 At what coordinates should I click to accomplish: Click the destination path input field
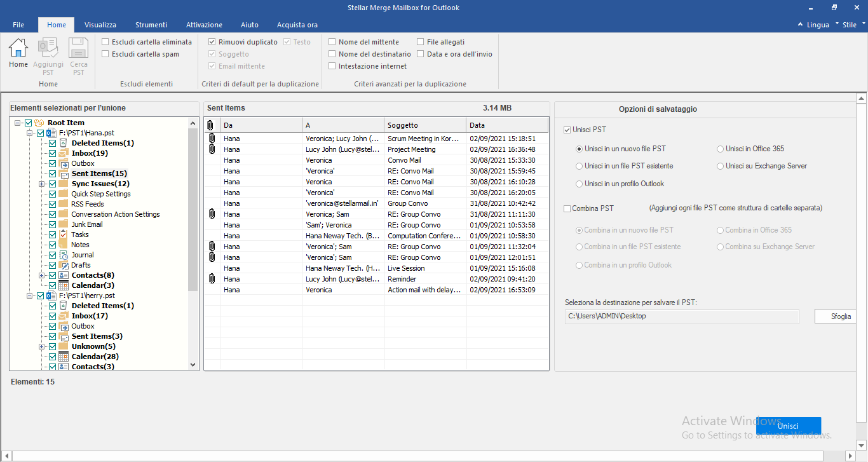click(682, 316)
